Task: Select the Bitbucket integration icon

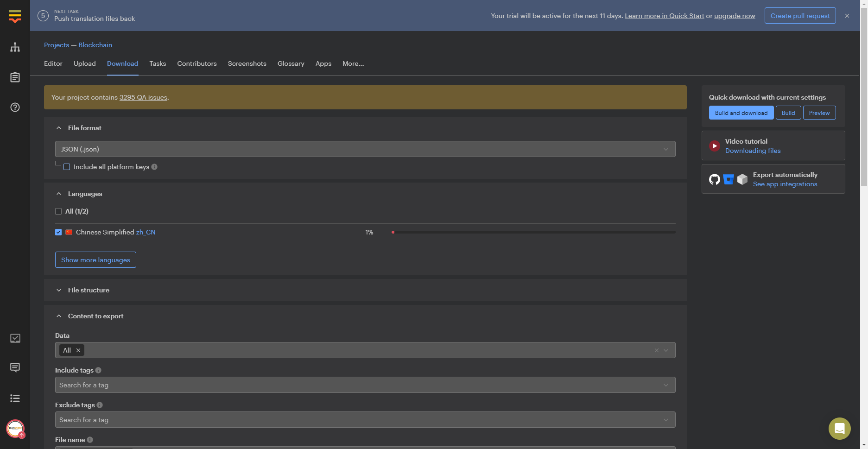Action: [728, 179]
